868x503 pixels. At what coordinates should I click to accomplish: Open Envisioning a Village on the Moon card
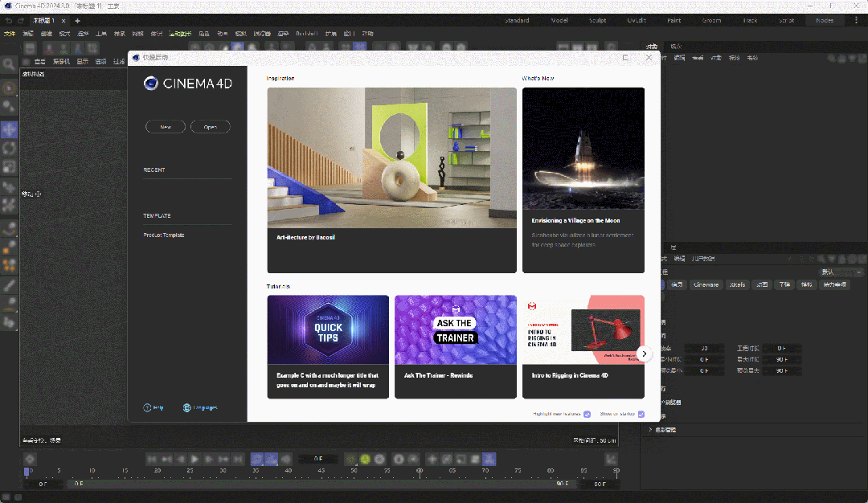(x=583, y=180)
